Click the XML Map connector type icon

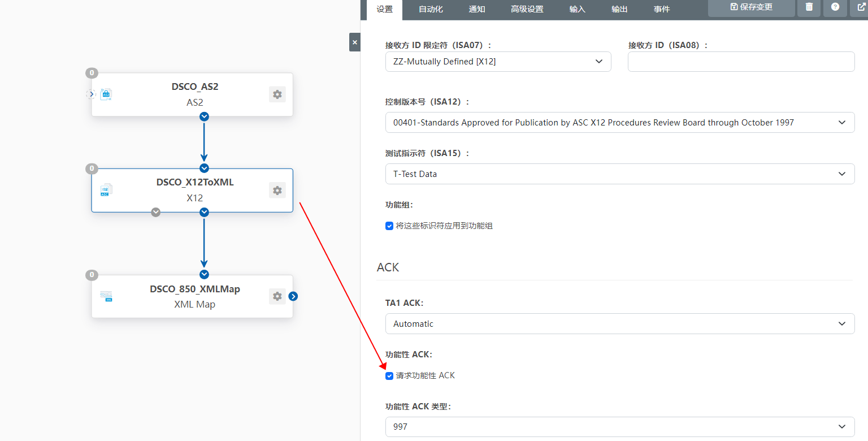106,296
